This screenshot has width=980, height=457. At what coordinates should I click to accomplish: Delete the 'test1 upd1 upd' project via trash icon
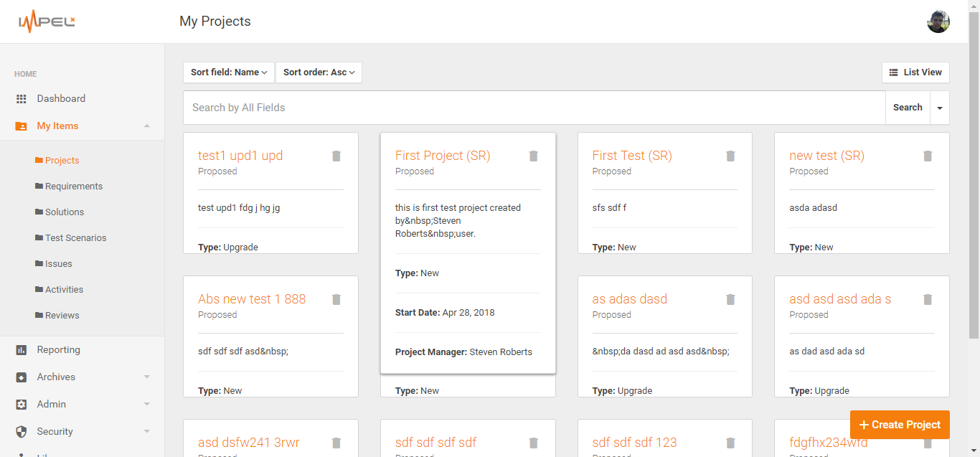click(x=336, y=156)
